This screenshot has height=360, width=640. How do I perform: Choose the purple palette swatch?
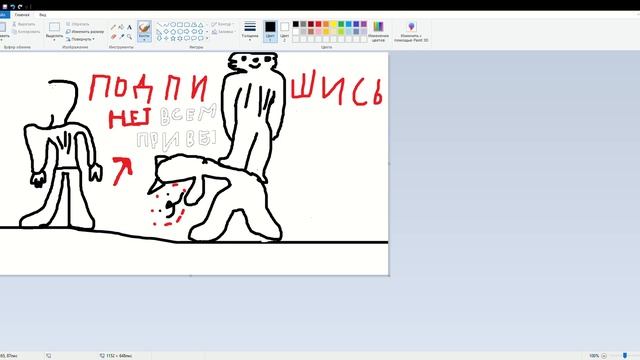point(364,24)
